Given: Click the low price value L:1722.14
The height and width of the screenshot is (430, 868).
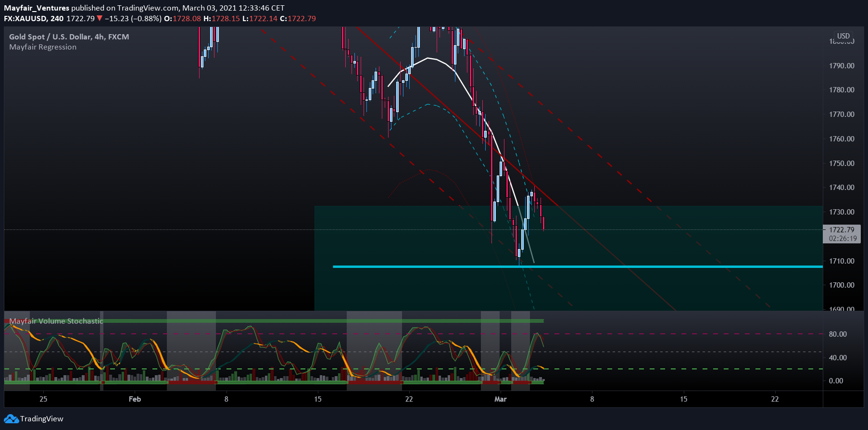Looking at the screenshot, I should pos(260,19).
